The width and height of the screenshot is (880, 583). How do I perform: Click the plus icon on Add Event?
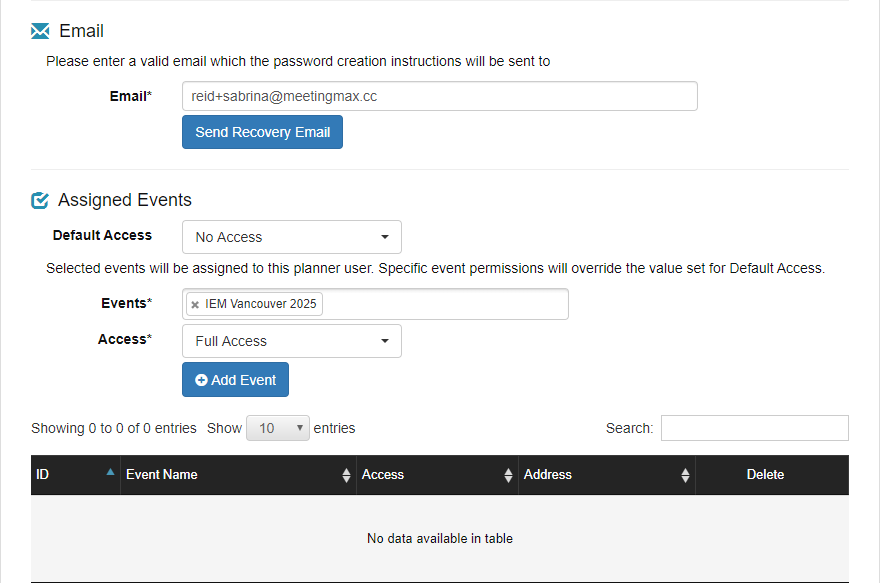point(201,380)
